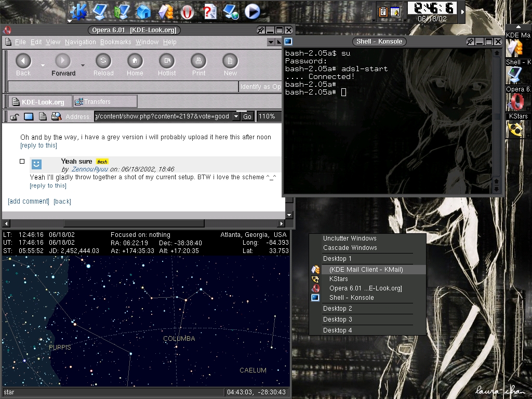This screenshot has height=399, width=532.
Task: Choose KDE Mail Client - KMail entry
Action: click(x=368, y=270)
